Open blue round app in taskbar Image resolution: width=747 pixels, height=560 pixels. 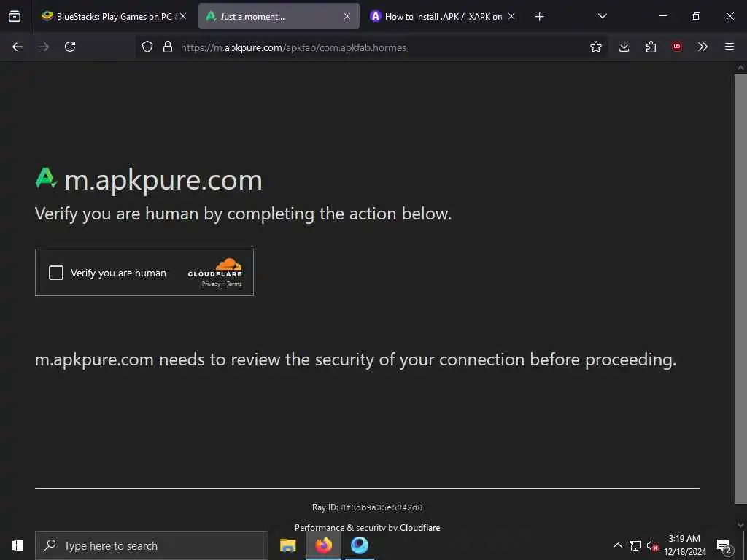(360, 545)
